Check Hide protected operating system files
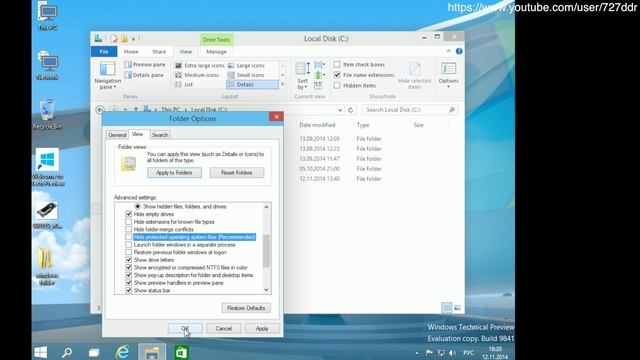 [x=129, y=237]
